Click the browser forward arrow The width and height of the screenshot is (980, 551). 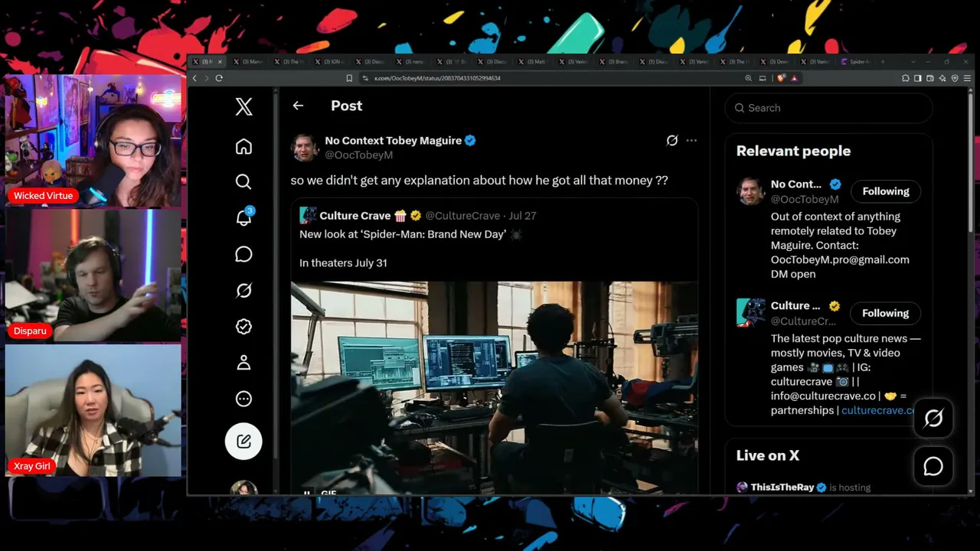pyautogui.click(x=207, y=78)
